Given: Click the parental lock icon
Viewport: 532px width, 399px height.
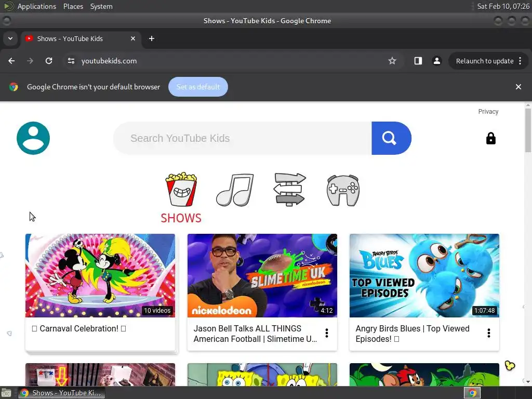Looking at the screenshot, I should (x=490, y=138).
